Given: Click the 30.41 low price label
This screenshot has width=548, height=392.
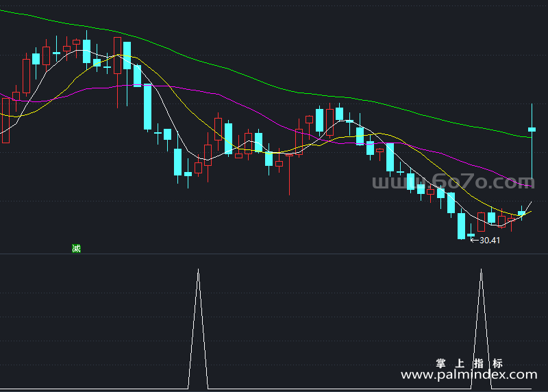Looking at the screenshot, I should (489, 241).
